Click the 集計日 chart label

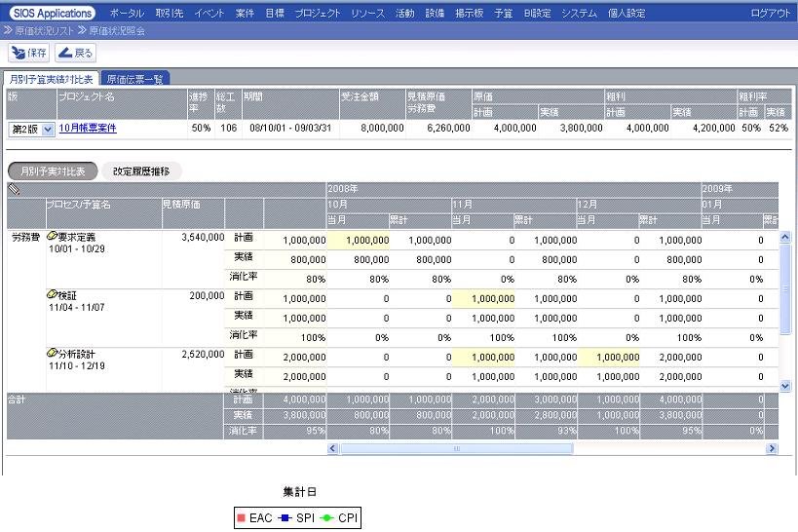click(300, 492)
